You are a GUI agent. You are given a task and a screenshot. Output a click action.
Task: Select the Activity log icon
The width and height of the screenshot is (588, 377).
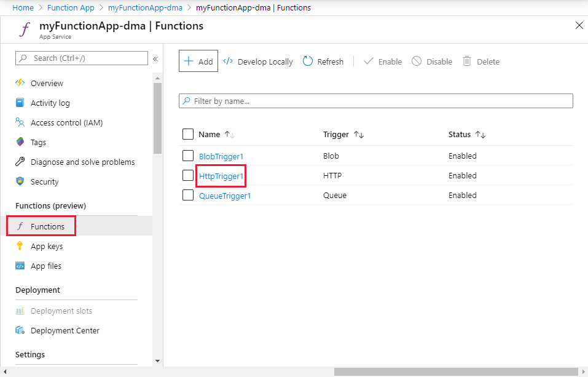[20, 103]
